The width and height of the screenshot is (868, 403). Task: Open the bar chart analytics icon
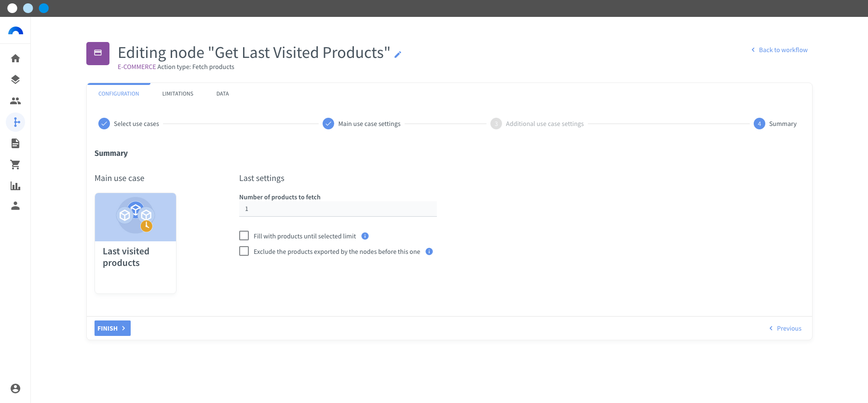click(15, 186)
